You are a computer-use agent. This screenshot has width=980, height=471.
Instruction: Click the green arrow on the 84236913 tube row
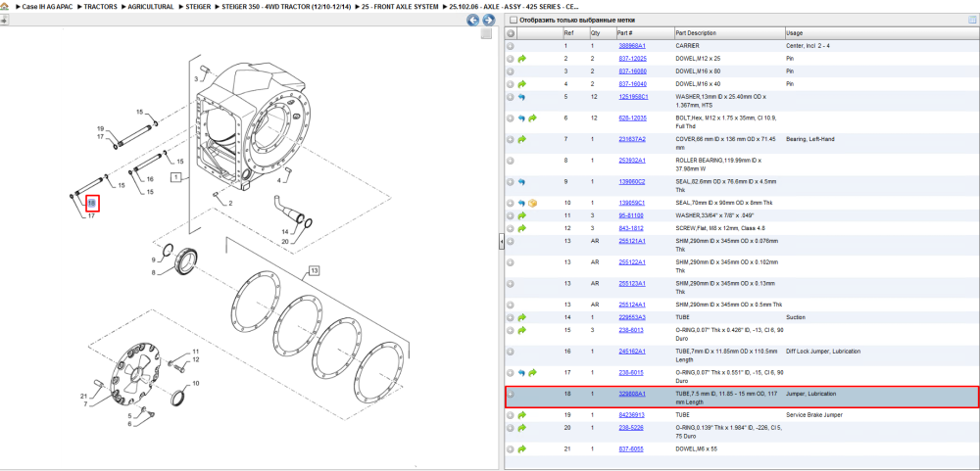coord(522,415)
